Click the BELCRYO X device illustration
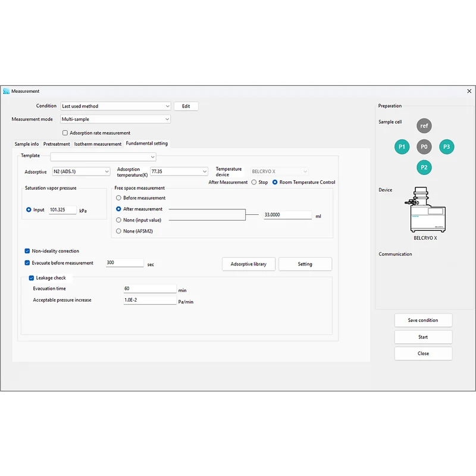This screenshot has width=476, height=476. coord(425,209)
